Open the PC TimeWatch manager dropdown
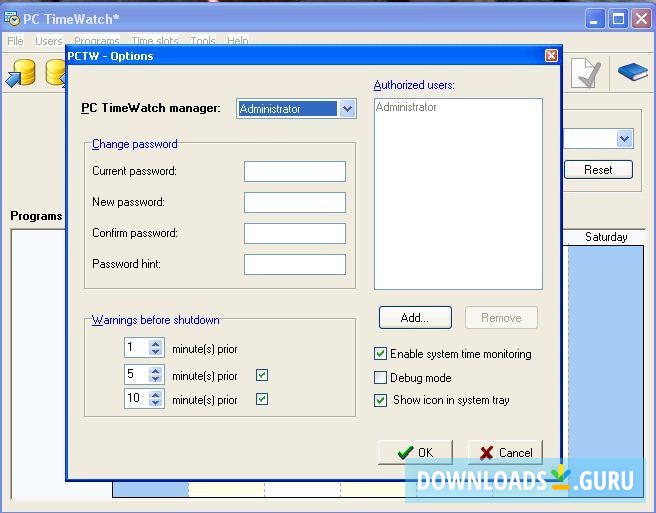The image size is (656, 513). (347, 109)
